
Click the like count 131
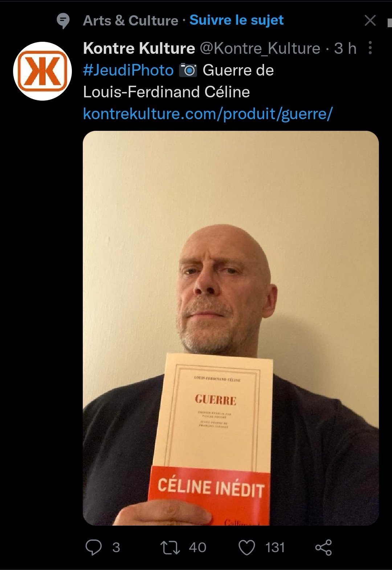click(275, 547)
